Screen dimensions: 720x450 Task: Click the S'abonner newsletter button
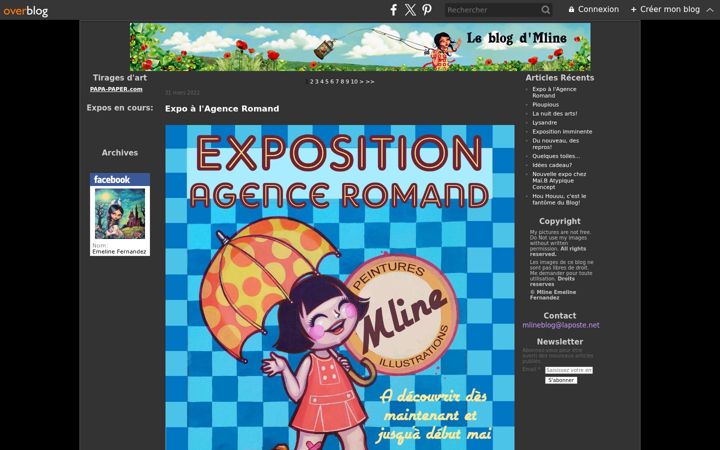click(x=561, y=380)
